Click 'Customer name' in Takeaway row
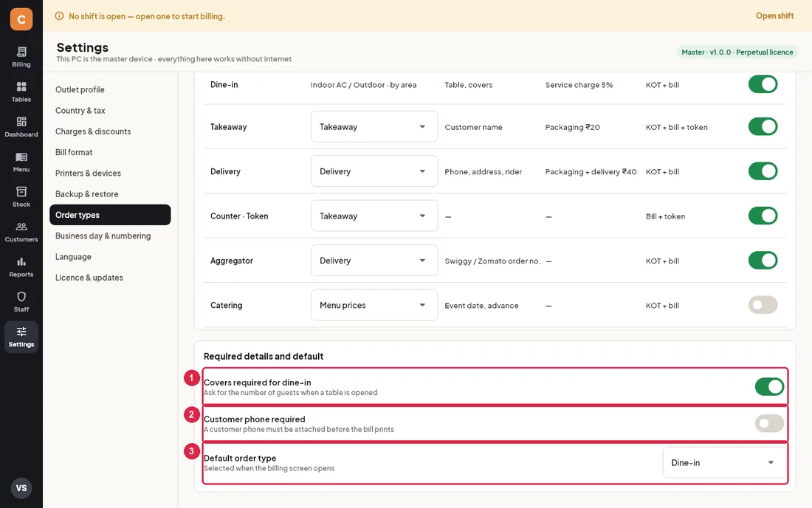Viewport: 812px width, 508px height. click(473, 128)
